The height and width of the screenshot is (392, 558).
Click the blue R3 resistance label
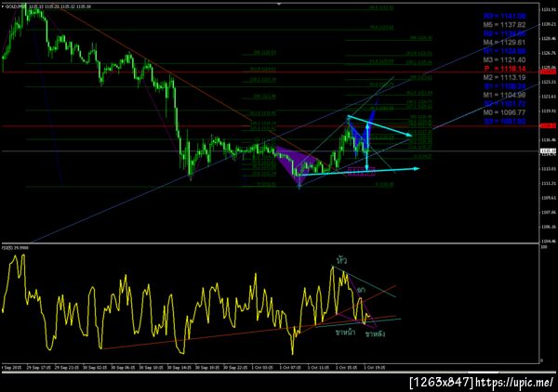505,16
